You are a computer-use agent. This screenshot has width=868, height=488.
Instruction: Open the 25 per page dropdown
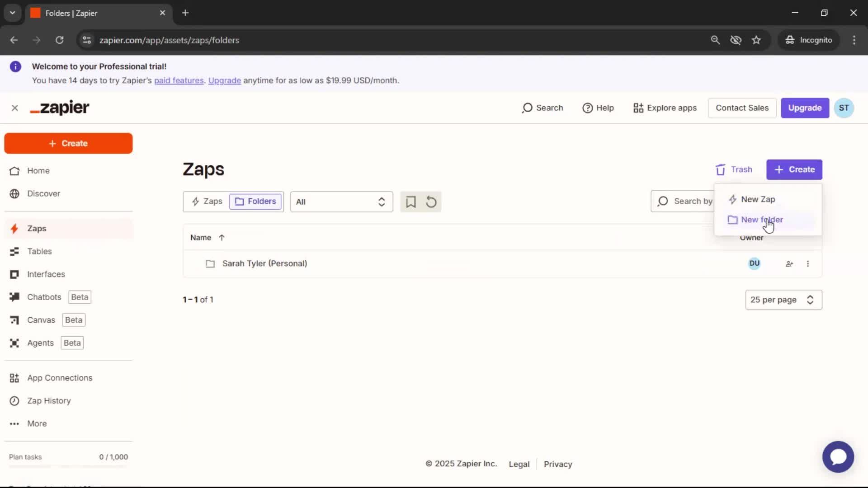(783, 300)
